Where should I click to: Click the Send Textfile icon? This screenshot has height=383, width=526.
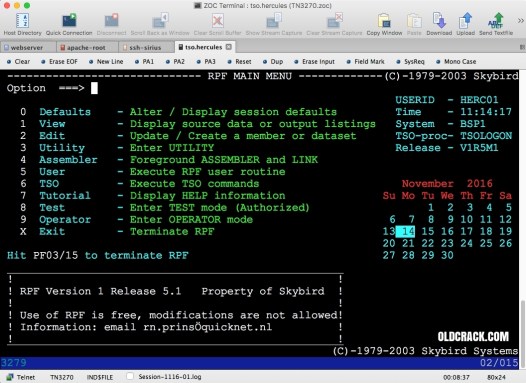click(496, 23)
